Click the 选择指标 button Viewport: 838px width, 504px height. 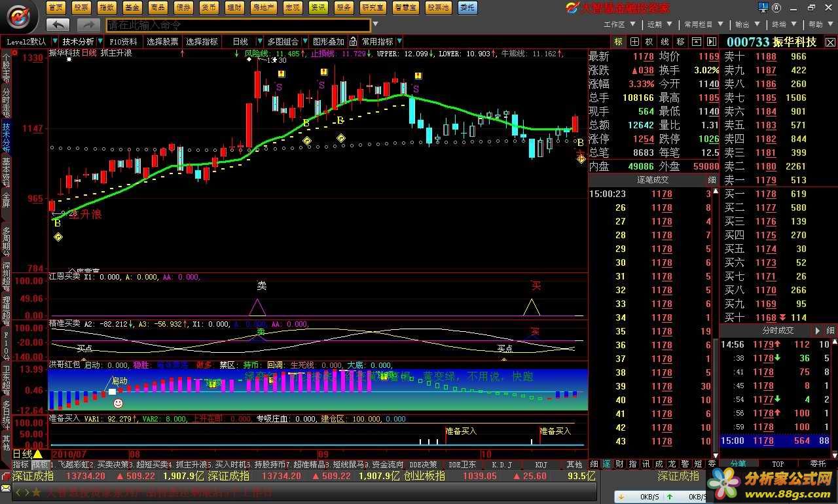202,41
